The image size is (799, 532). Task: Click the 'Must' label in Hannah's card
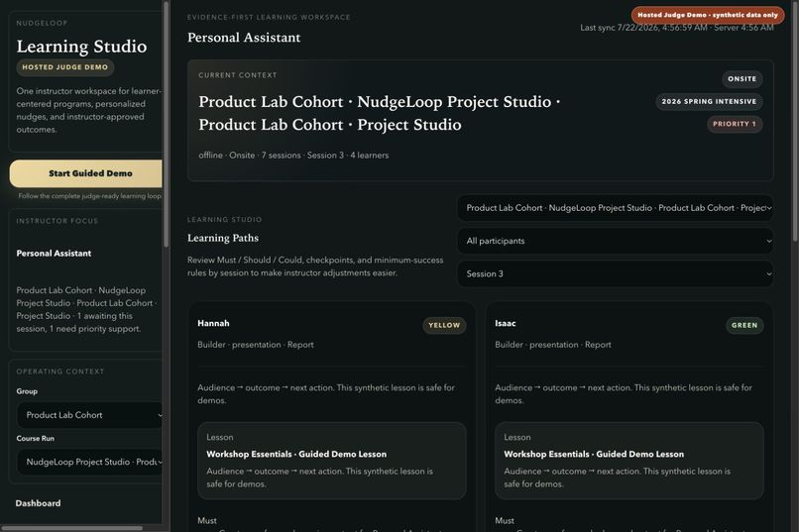click(x=207, y=520)
